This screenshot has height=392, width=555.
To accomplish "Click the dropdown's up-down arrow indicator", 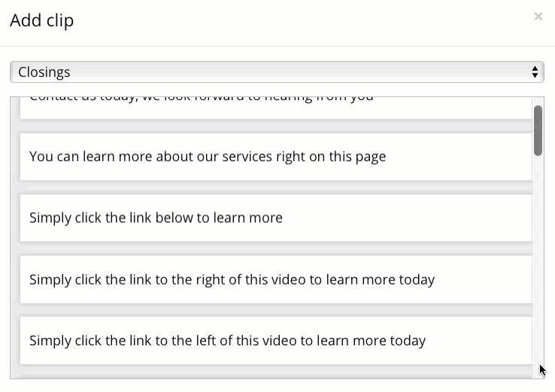I will tap(535, 72).
